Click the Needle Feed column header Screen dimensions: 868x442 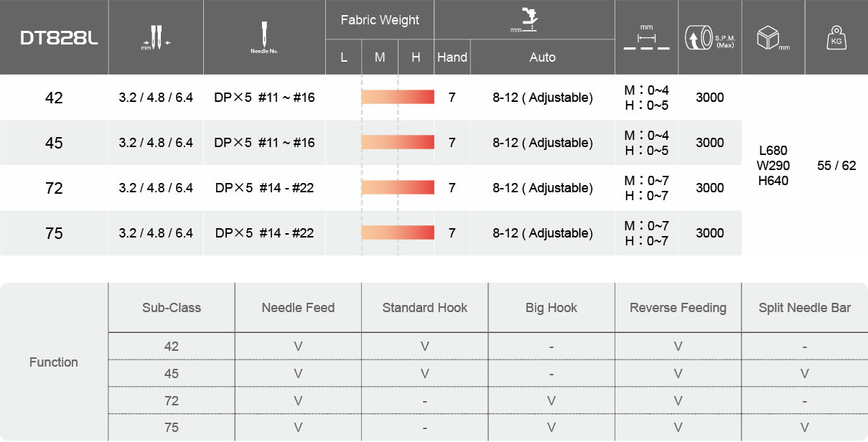coord(298,308)
